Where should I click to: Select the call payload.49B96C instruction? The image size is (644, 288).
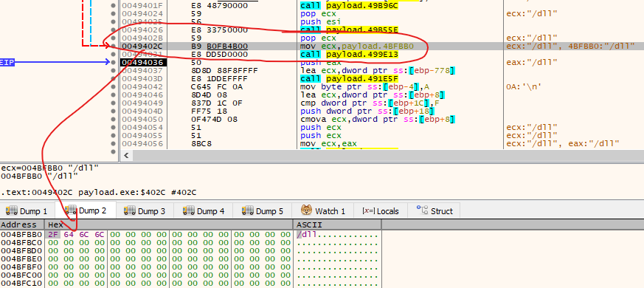(x=349, y=6)
